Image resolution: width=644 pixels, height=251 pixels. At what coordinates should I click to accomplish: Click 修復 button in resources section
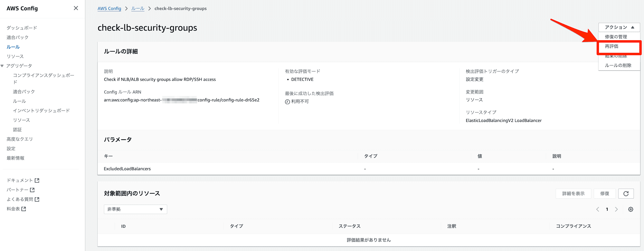click(x=605, y=193)
